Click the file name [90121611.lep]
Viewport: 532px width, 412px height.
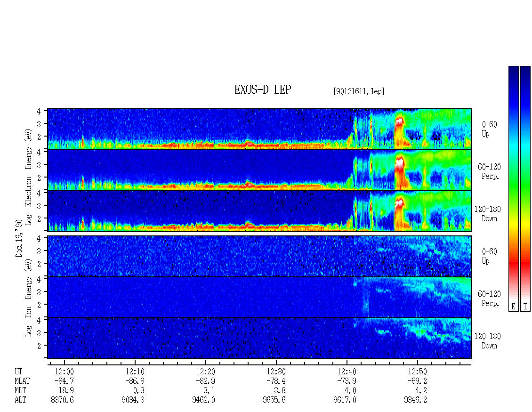(359, 91)
